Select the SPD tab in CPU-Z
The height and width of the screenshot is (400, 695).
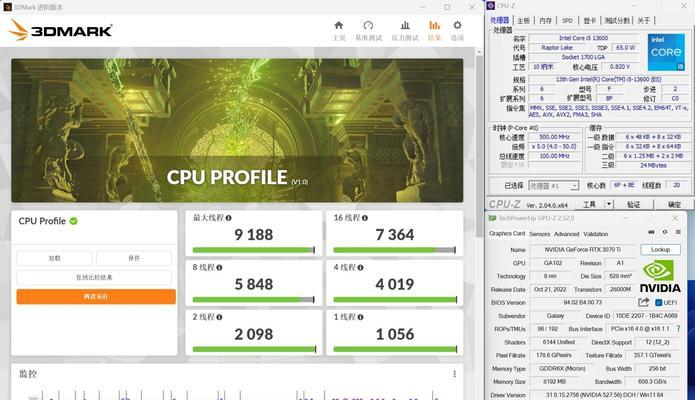[x=567, y=20]
